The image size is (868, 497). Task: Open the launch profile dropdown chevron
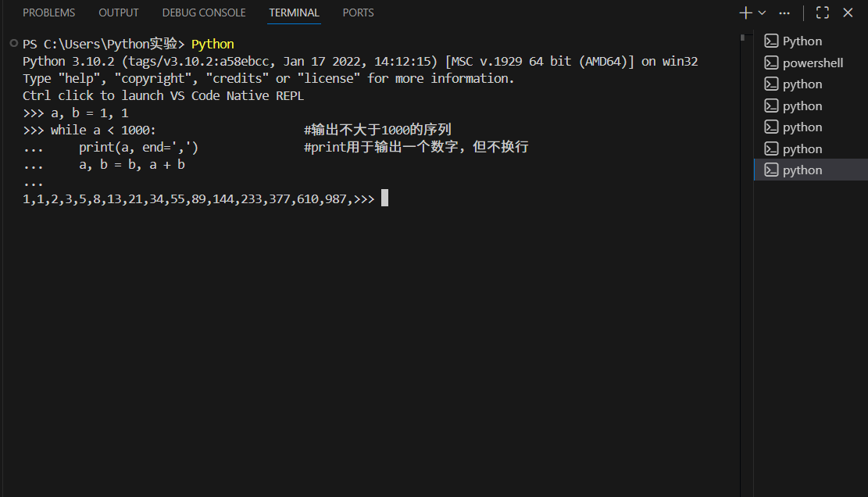[x=762, y=13]
